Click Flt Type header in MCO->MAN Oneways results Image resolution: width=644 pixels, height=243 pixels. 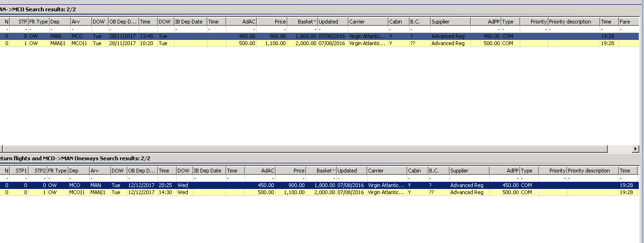pos(57,171)
